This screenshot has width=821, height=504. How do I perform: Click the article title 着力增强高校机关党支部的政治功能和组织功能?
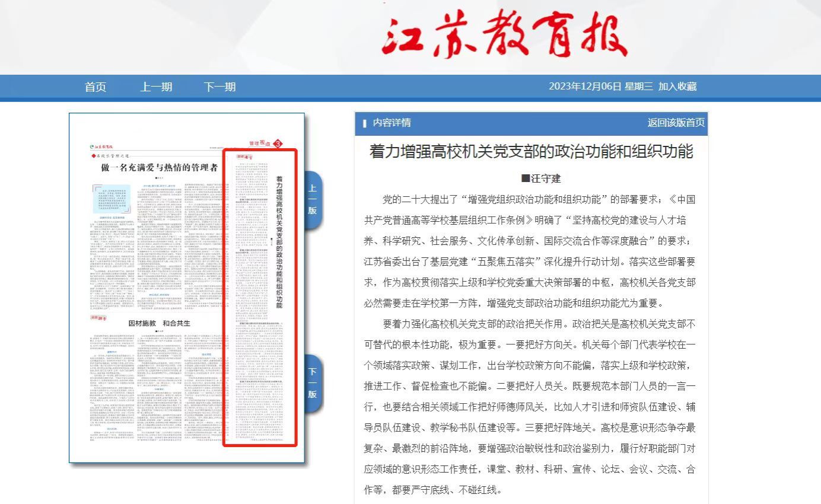tap(531, 151)
